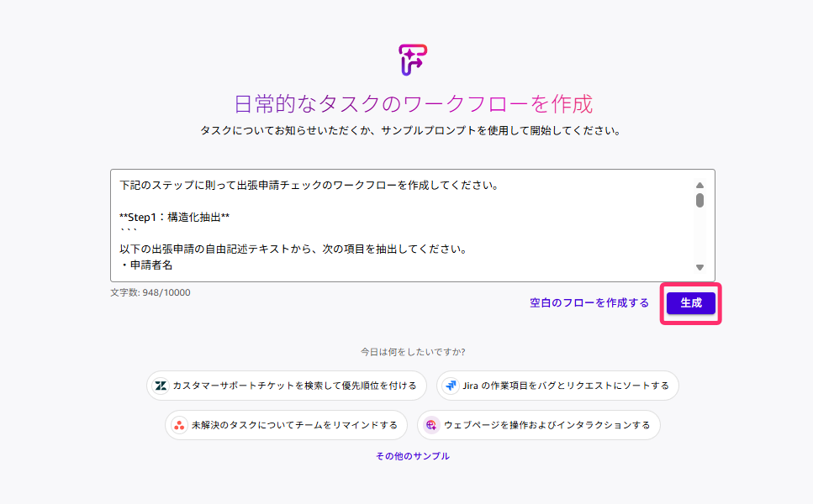This screenshot has width=813, height=504.
Task: Click the **Step1：構造化抽出** line in prompt
Action: 174,217
